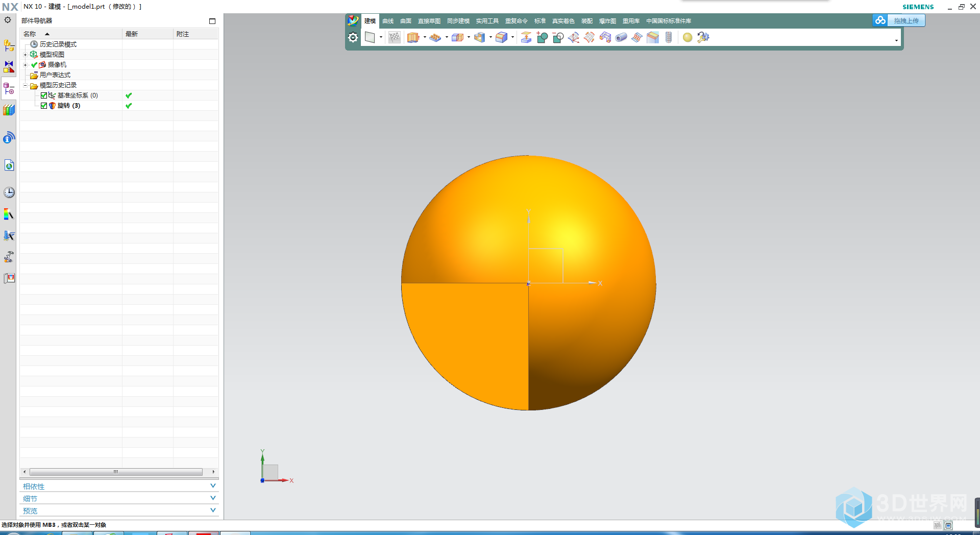Click the Shell hollow body icon
Viewport: 980px width, 535px height.
(605, 37)
